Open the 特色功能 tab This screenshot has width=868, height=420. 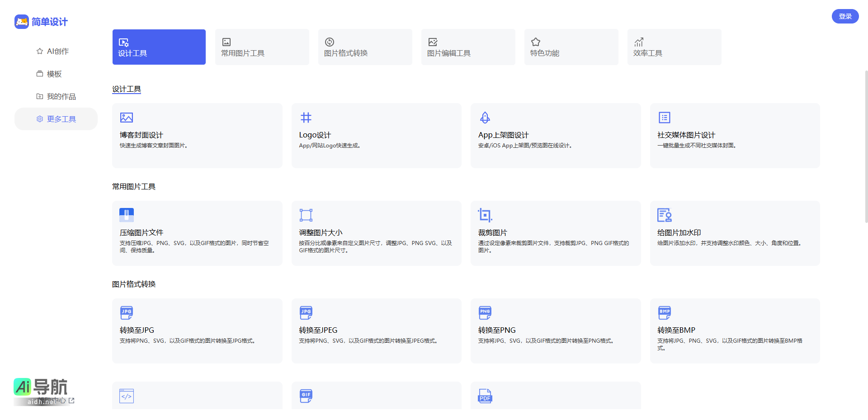tap(571, 47)
